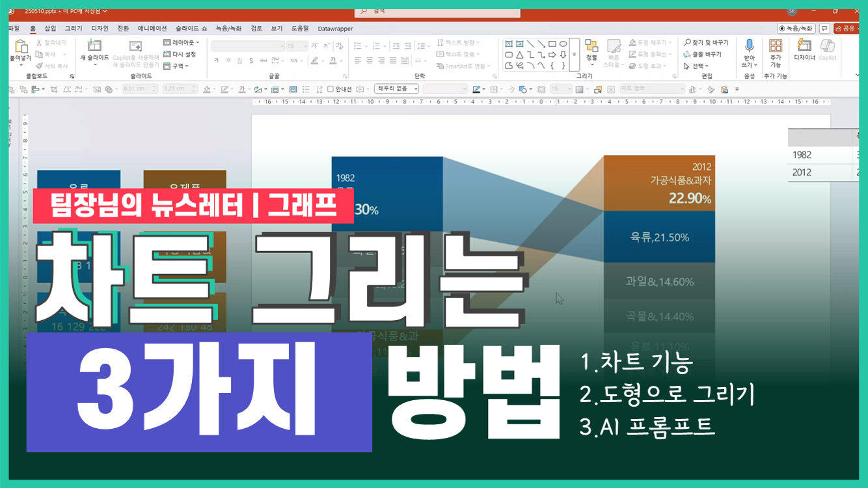Click the 붙여넣기 (Paste) icon
The width and height of the screenshot is (868, 488).
[x=21, y=47]
